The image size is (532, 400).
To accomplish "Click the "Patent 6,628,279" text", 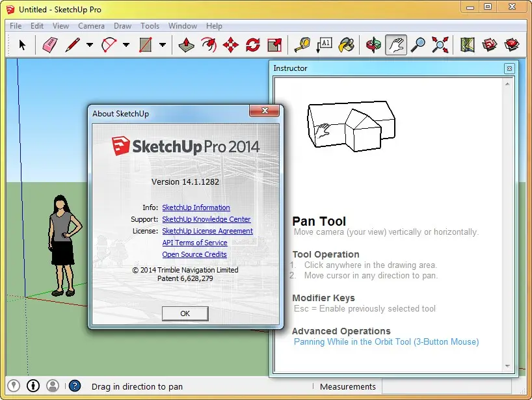I will 185,278.
